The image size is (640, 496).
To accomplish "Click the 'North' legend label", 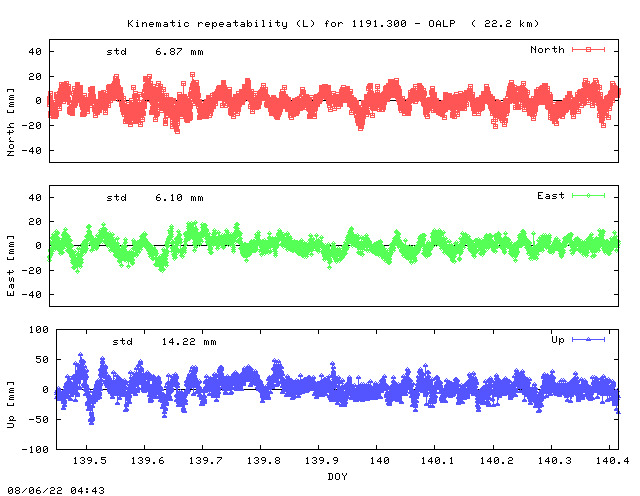I will click(x=547, y=50).
